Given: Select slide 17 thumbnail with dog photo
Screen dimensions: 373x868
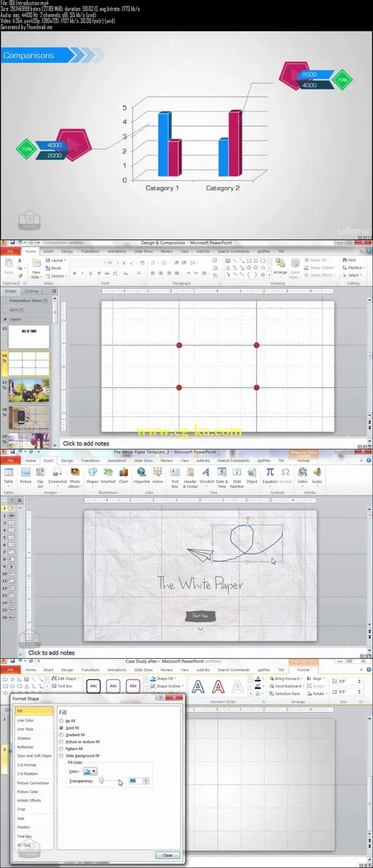Looking at the screenshot, I should (x=28, y=390).
